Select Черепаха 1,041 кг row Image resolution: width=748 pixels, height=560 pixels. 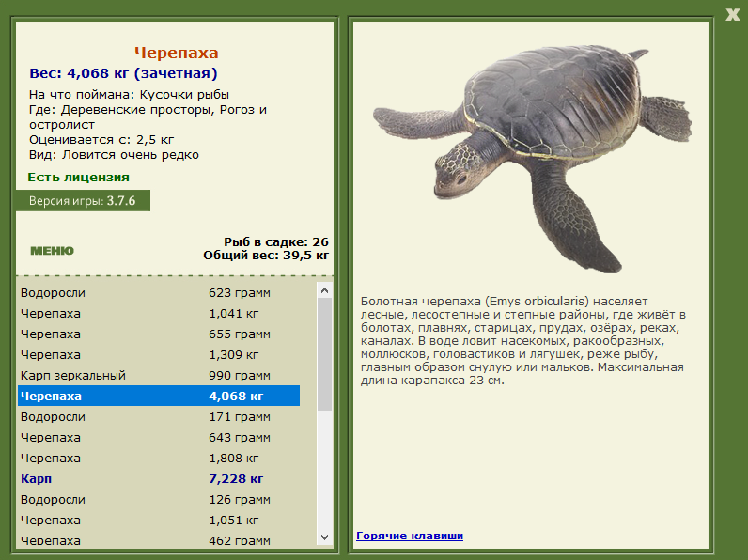coord(159,314)
